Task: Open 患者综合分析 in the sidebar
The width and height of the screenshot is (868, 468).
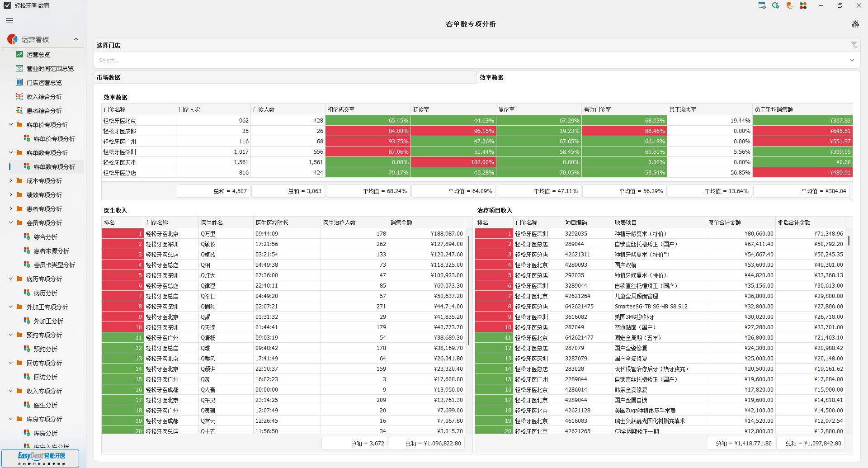Action: click(44, 111)
